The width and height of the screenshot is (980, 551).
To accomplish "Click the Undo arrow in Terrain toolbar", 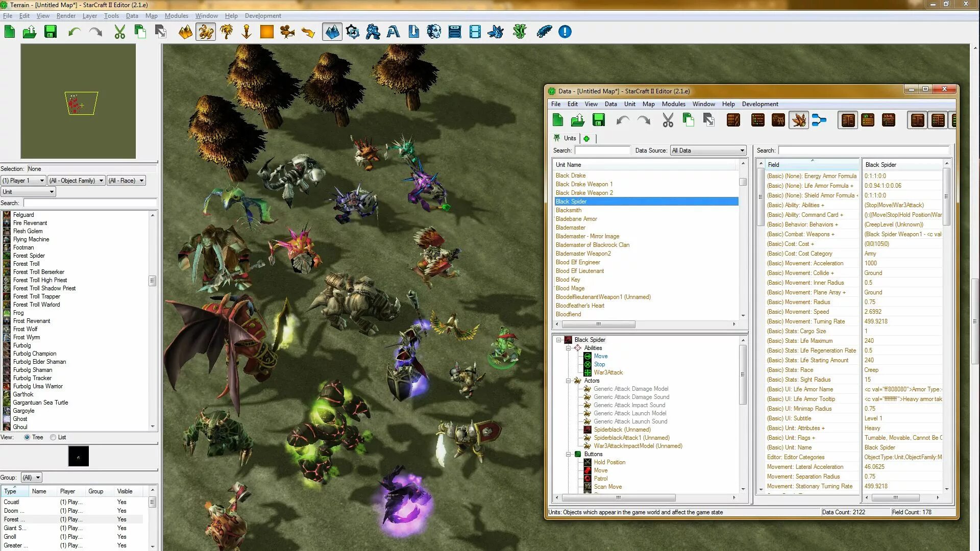I will pos(75,32).
